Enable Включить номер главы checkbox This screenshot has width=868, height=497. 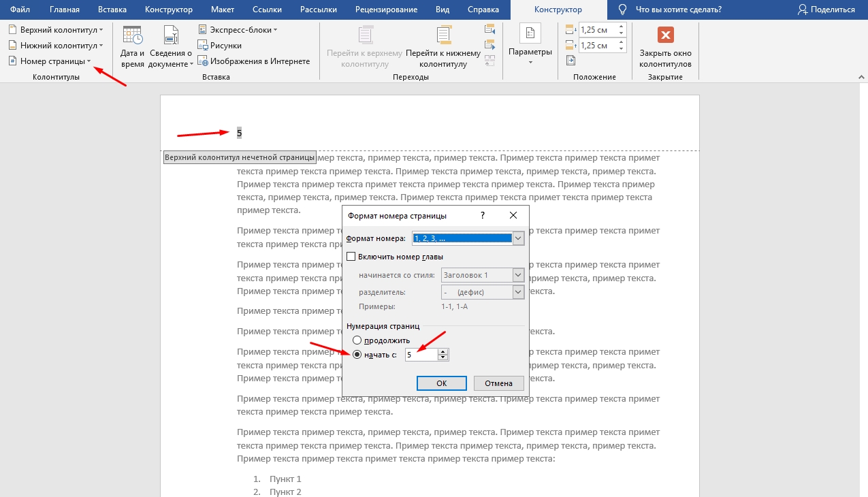tap(351, 257)
